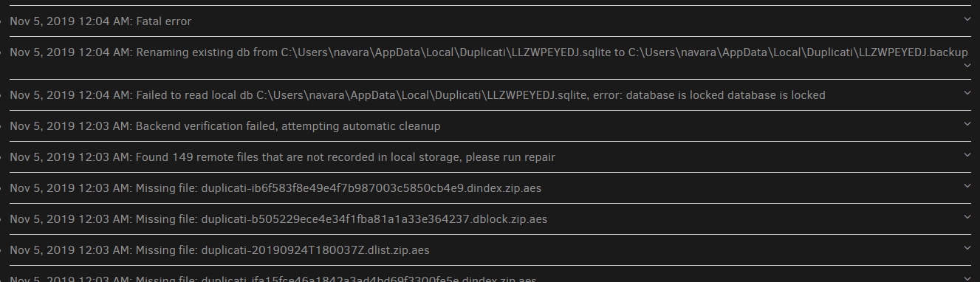Select Missing file dblock b505229e log line
This screenshot has width=980, height=282.
278,219
